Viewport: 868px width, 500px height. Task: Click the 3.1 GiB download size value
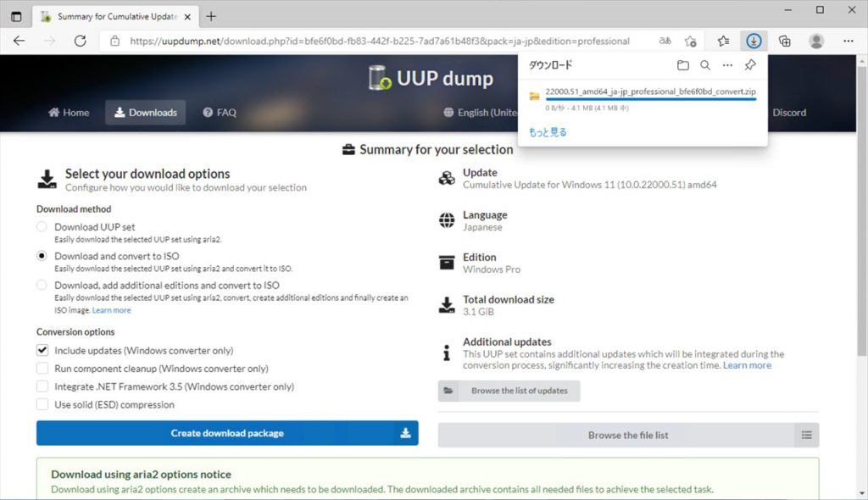[478, 312]
